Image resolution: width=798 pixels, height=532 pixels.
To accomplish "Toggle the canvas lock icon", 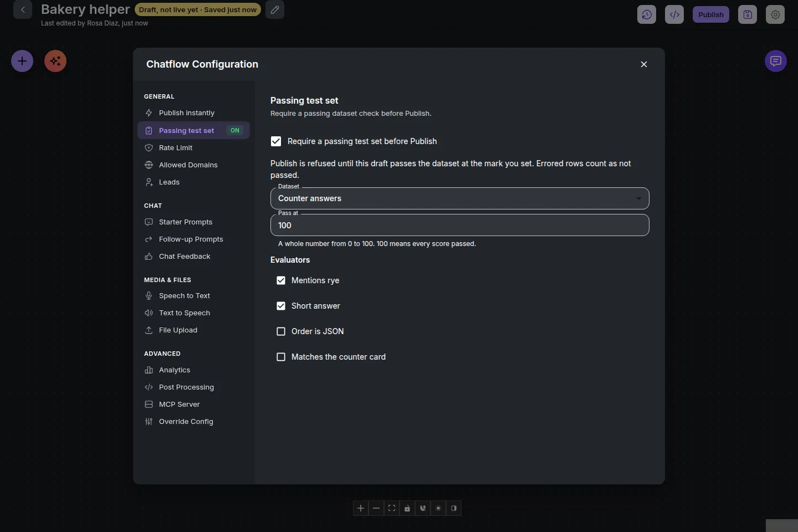I will 407,508.
